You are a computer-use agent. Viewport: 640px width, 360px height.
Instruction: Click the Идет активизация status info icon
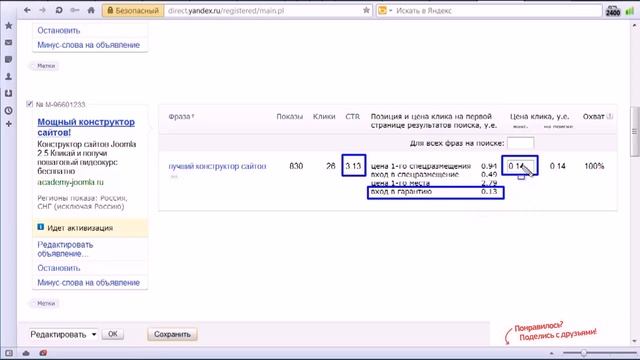(40, 227)
